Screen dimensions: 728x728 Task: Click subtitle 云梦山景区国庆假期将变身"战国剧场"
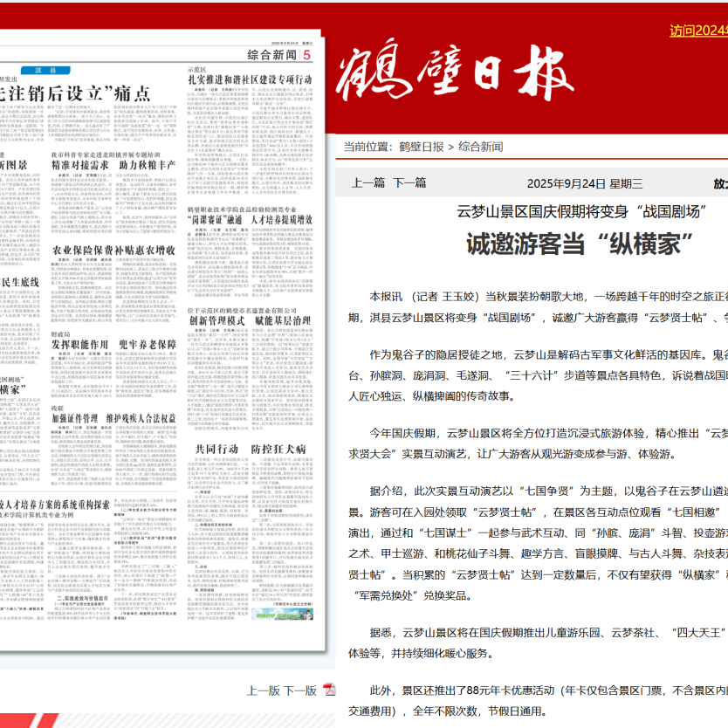pos(581,212)
